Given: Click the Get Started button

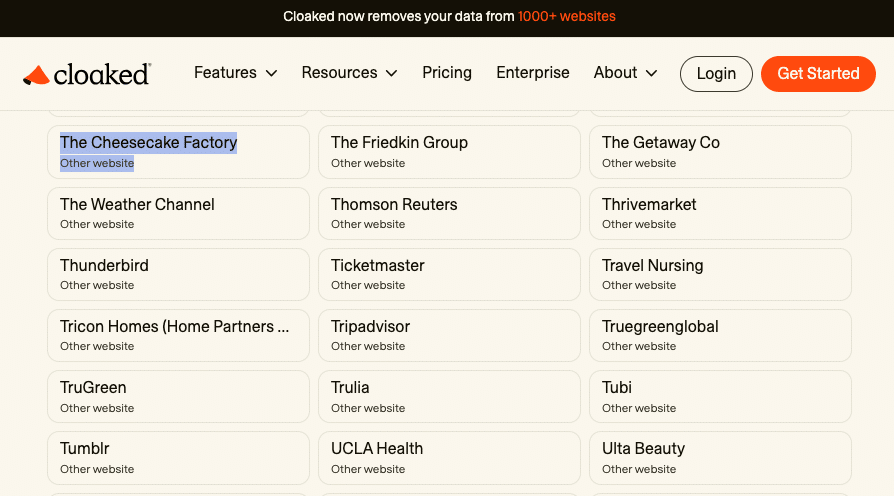Looking at the screenshot, I should tap(818, 74).
